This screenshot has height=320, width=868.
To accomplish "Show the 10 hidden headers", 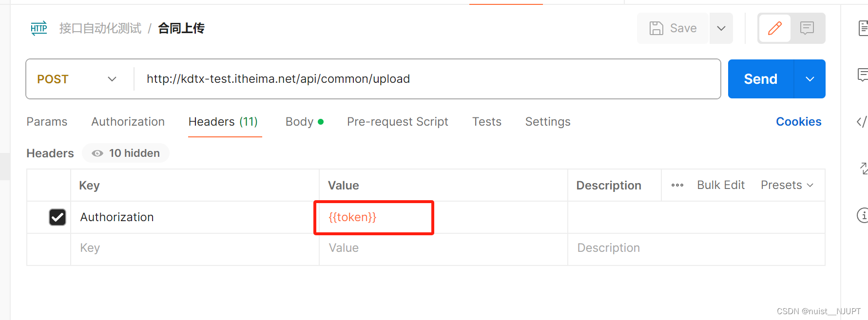I will [x=126, y=153].
